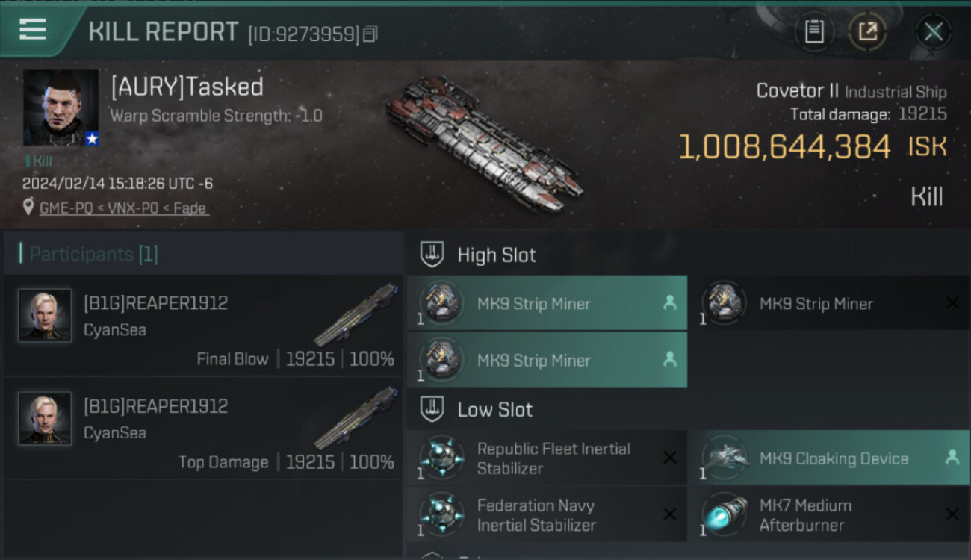This screenshot has width=971, height=560.
Task: Open REAPER1912 Top Damage portrait
Action: (x=45, y=418)
